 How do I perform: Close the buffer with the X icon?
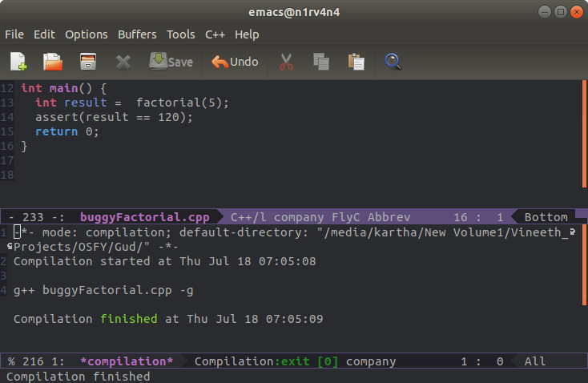click(123, 62)
